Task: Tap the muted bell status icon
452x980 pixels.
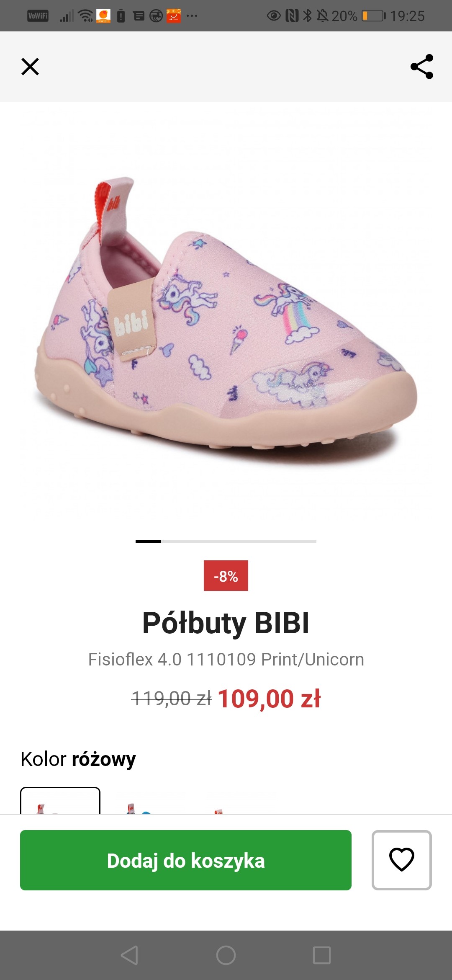Action: coord(322,16)
